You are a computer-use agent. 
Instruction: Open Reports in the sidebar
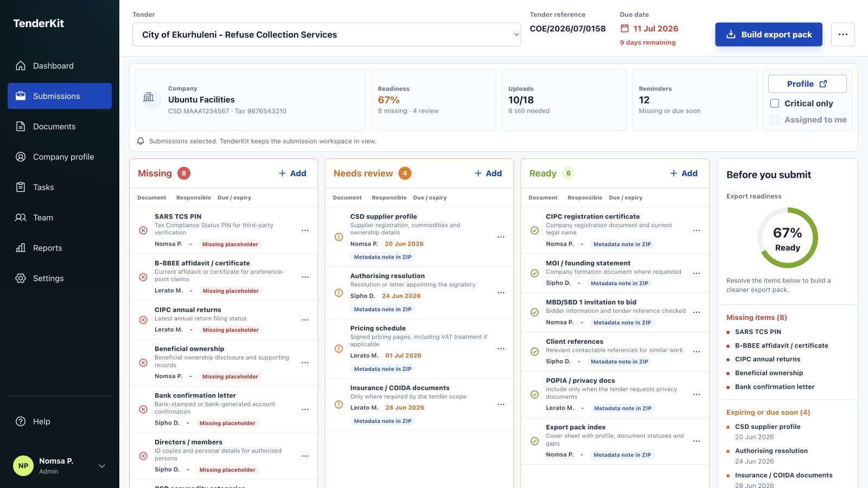pyautogui.click(x=60, y=248)
